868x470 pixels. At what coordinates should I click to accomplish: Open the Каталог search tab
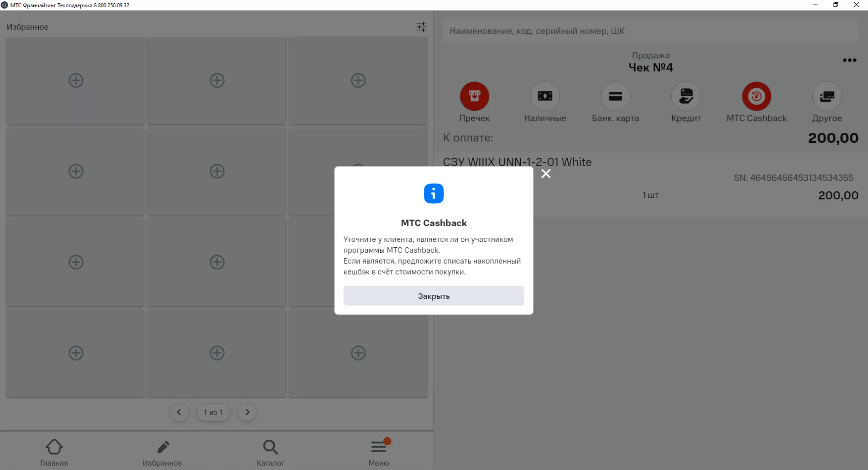[270, 453]
